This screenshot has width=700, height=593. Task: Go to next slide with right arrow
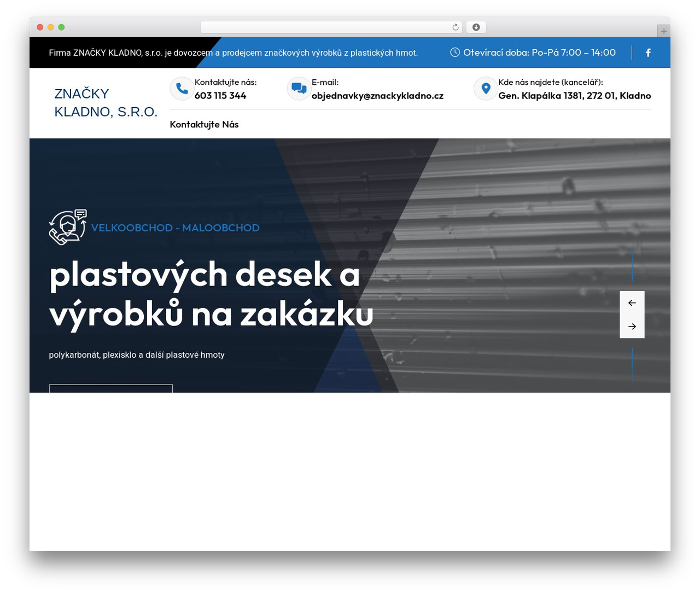tap(632, 327)
